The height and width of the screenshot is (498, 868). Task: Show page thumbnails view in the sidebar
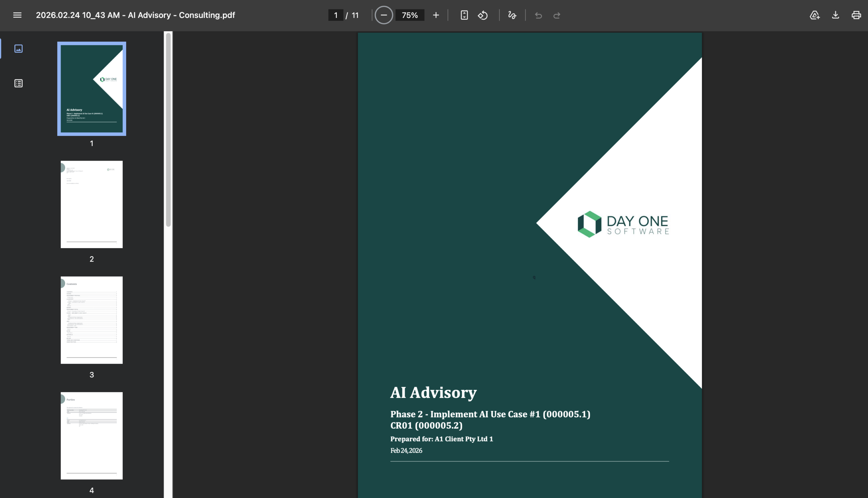tap(18, 48)
